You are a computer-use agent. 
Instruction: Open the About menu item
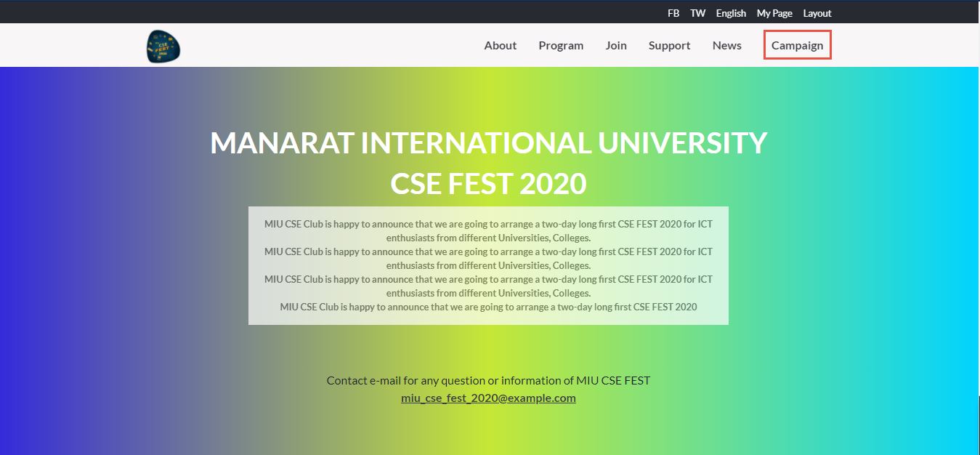[501, 45]
